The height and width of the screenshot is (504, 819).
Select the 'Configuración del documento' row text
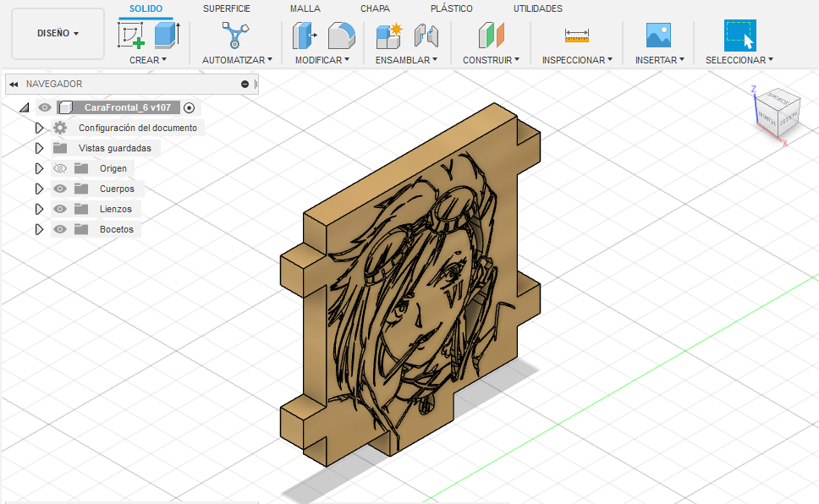pyautogui.click(x=138, y=128)
